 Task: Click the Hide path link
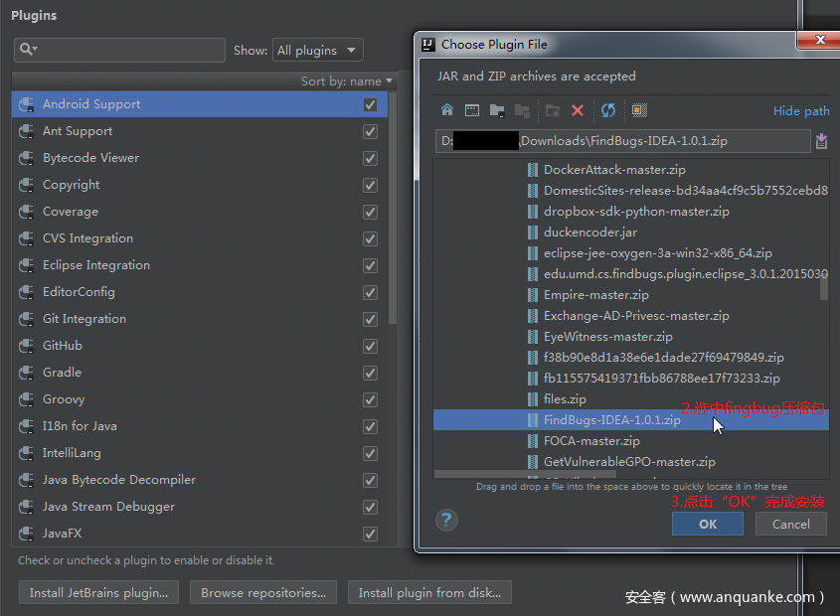click(801, 111)
